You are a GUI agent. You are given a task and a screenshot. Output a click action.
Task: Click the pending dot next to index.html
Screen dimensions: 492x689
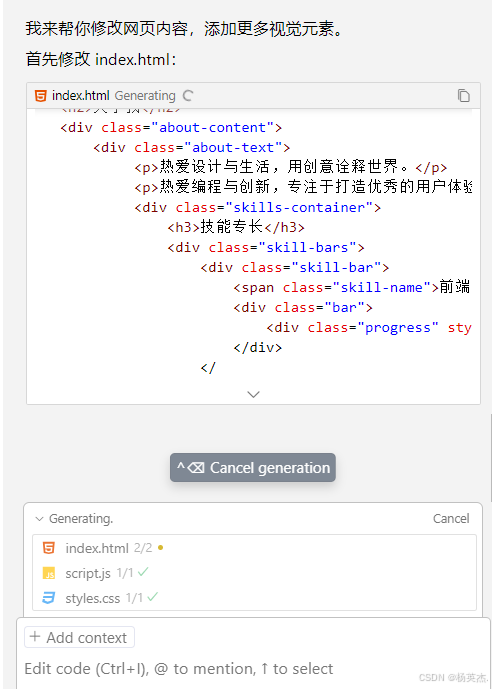point(160,548)
